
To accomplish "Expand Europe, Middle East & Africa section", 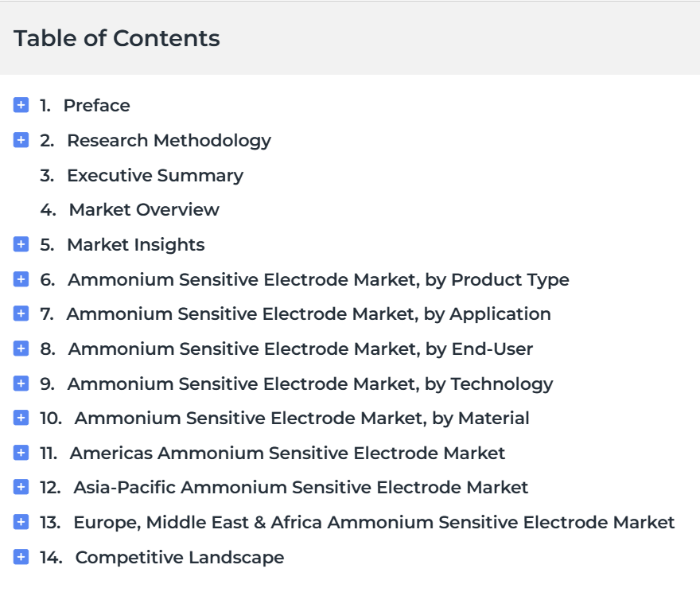I will click(x=21, y=522).
